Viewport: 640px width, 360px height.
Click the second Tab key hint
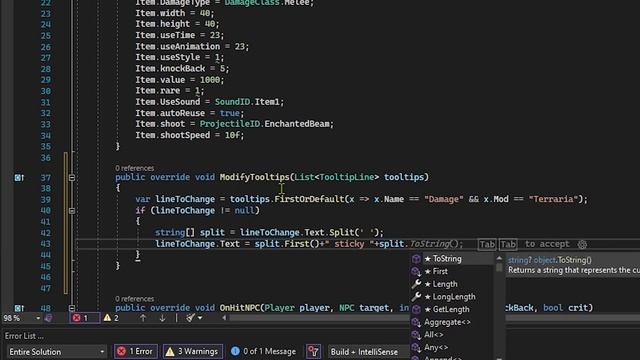[508, 244]
